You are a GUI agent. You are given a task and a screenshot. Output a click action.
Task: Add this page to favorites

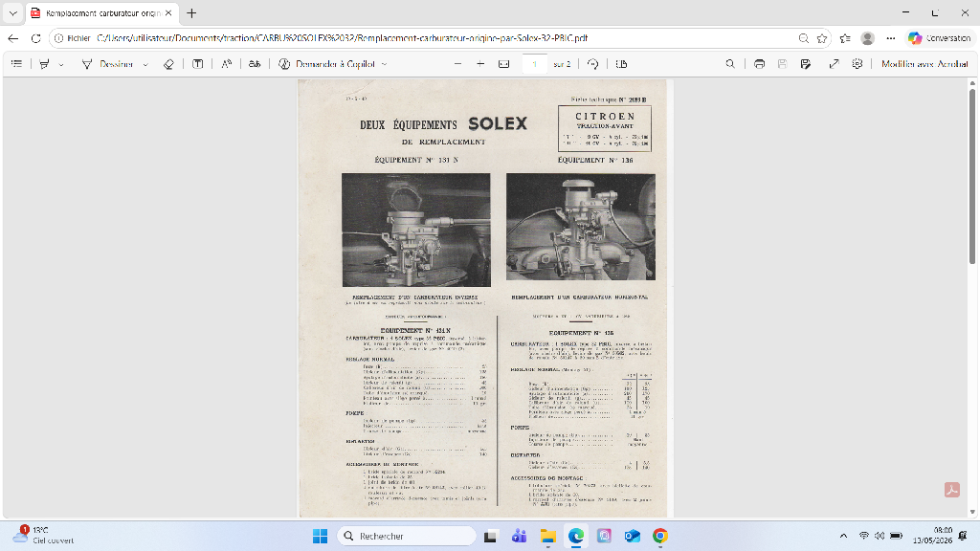click(822, 38)
